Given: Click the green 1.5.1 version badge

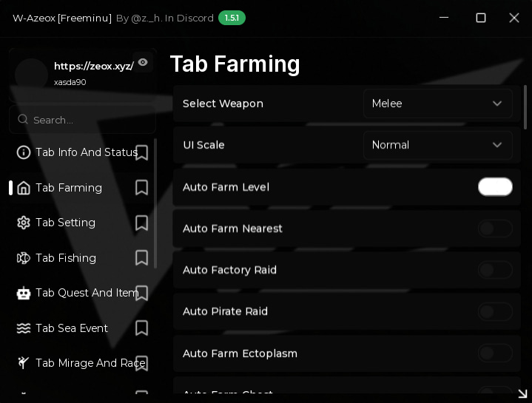Looking at the screenshot, I should tap(232, 18).
